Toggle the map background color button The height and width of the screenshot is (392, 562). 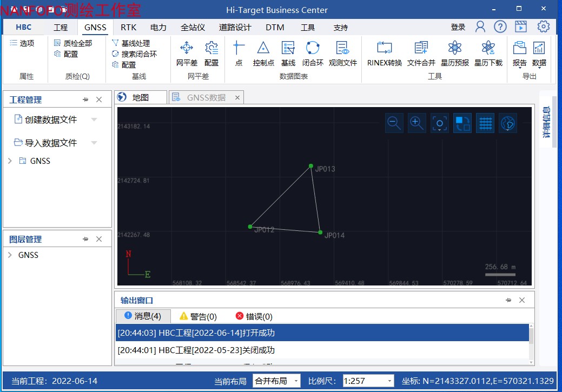coord(462,123)
